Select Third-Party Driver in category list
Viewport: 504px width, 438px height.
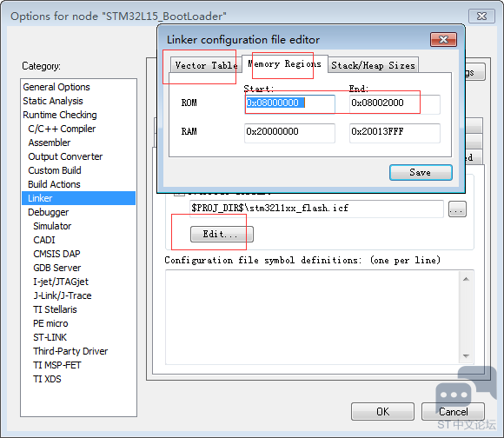[70, 351]
